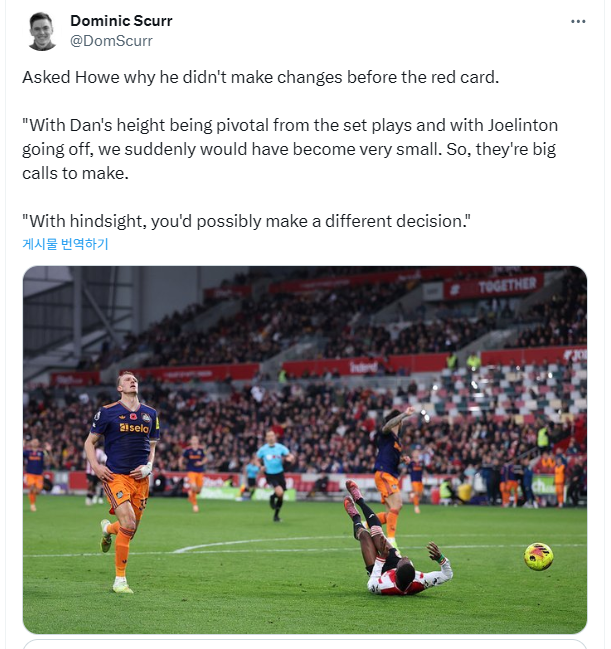Click the yellow football in the photo
This screenshot has width=611, height=649.
click(538, 556)
